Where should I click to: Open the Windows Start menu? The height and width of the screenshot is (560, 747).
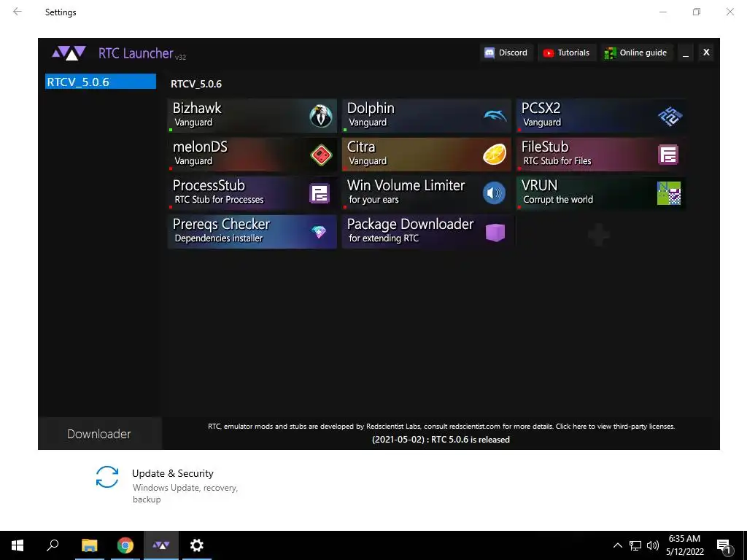(18, 545)
